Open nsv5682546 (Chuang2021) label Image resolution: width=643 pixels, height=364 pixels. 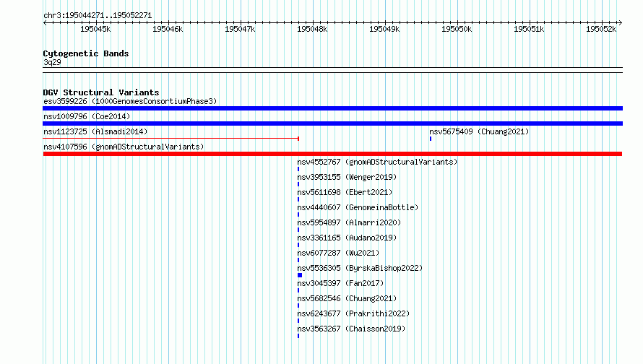(347, 298)
